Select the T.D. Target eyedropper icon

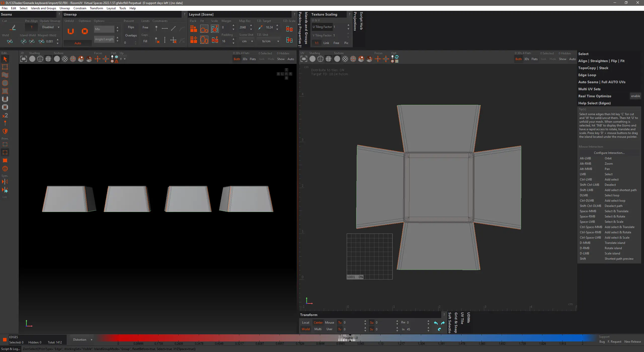[x=260, y=27]
